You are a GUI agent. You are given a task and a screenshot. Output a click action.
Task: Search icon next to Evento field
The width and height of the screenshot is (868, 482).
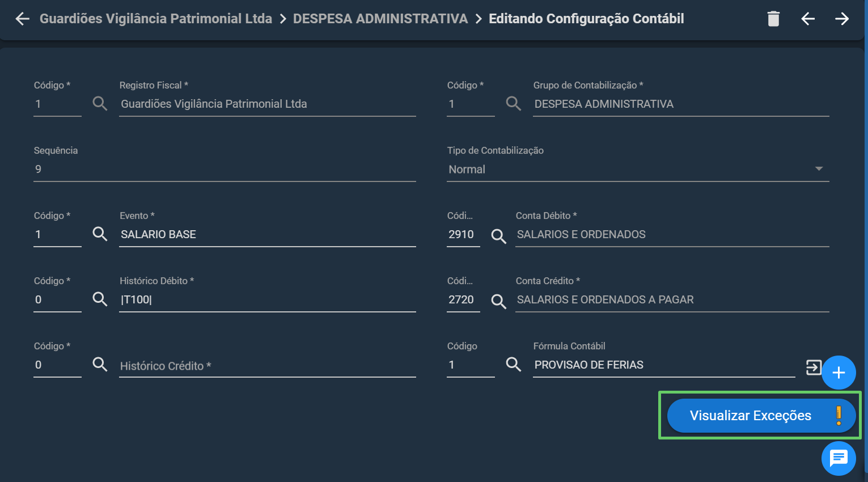click(100, 234)
